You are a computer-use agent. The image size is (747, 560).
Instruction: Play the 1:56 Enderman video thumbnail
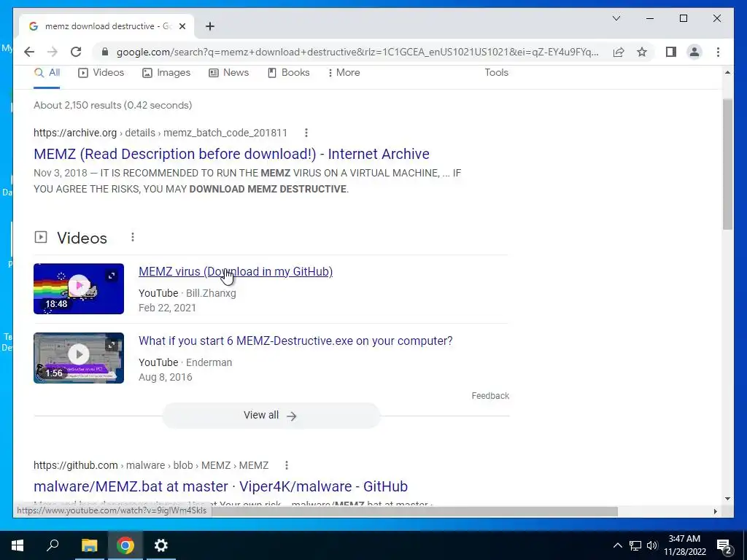coord(79,357)
